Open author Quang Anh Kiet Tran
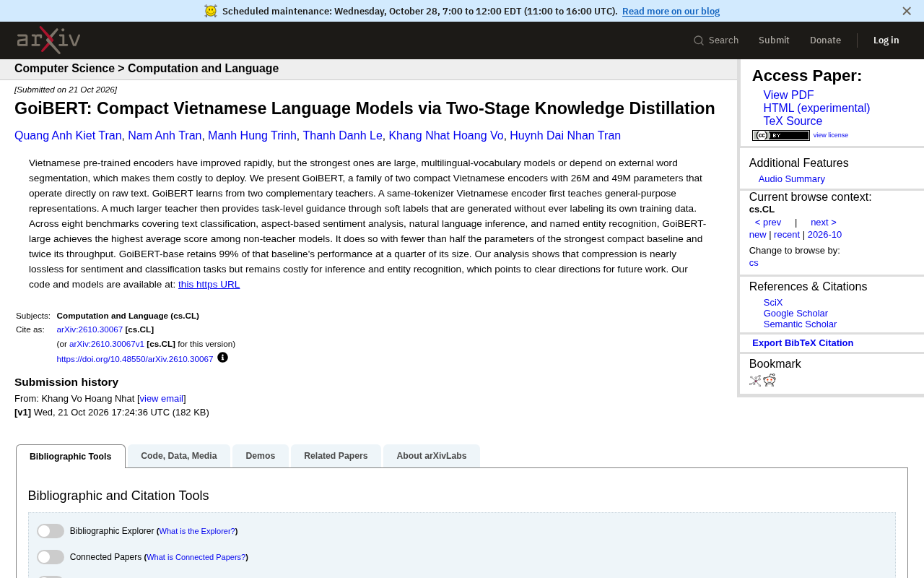 pyautogui.click(x=68, y=136)
